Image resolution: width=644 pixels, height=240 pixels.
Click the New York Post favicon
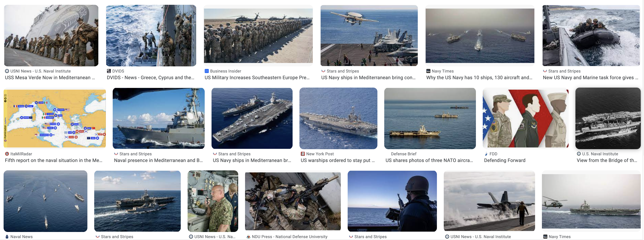[x=303, y=154]
